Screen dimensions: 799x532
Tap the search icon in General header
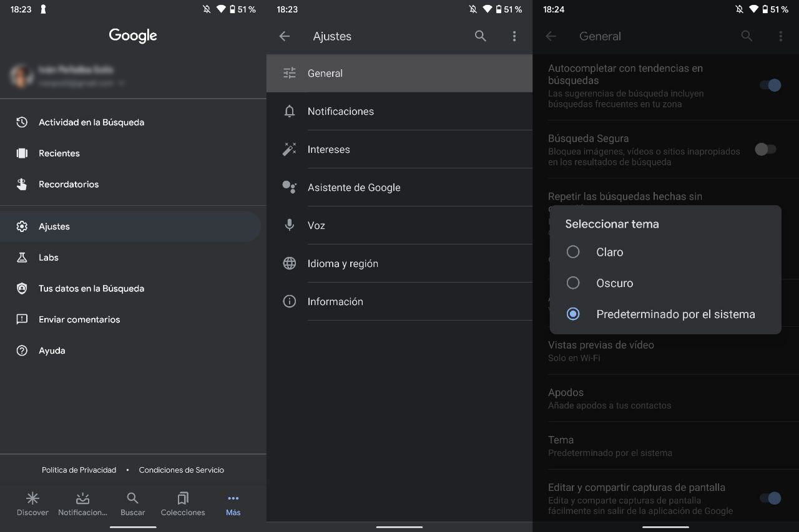pos(747,36)
